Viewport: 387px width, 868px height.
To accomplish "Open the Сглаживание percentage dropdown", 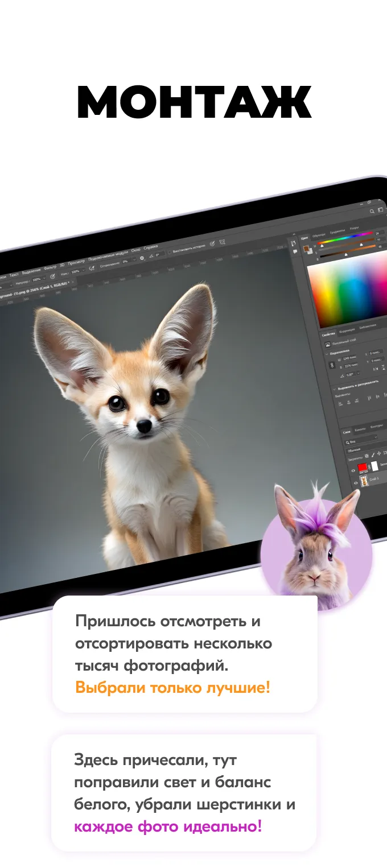I will point(134,260).
